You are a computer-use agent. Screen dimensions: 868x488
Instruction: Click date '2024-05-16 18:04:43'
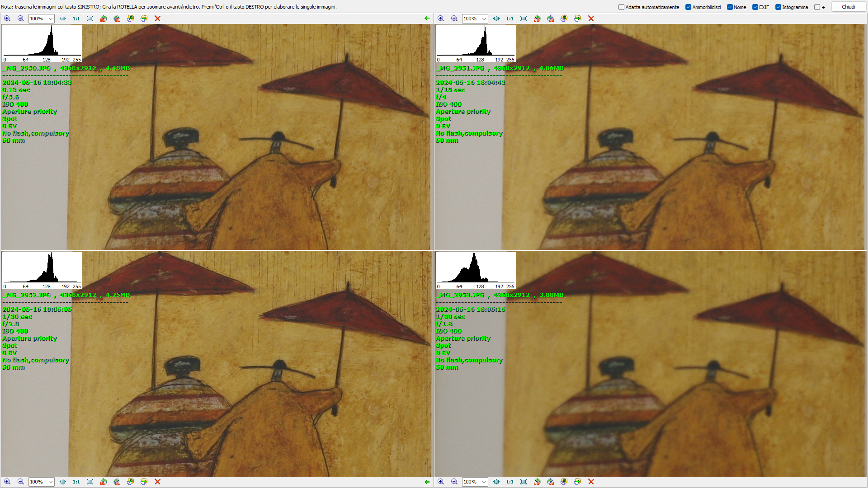pos(471,83)
